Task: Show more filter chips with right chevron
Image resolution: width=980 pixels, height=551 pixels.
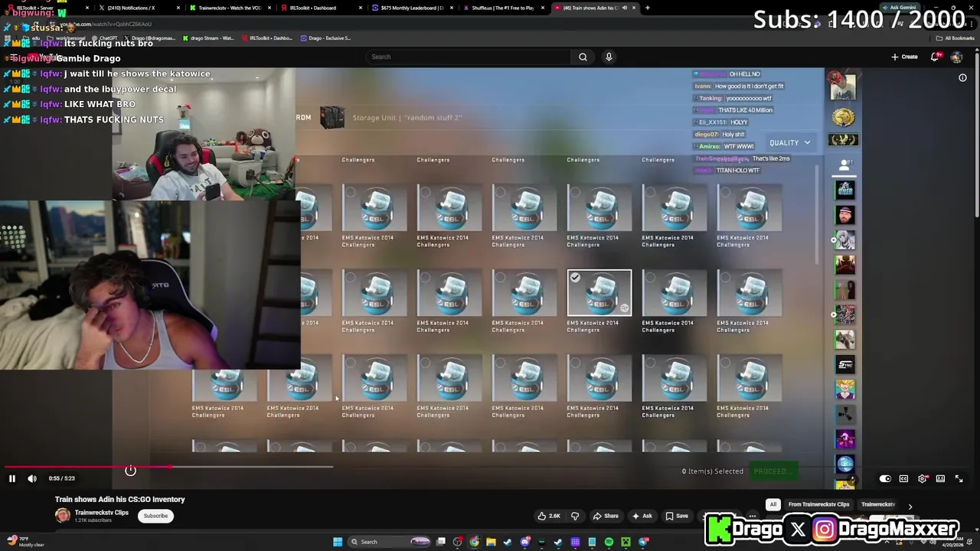Action: coord(910,506)
